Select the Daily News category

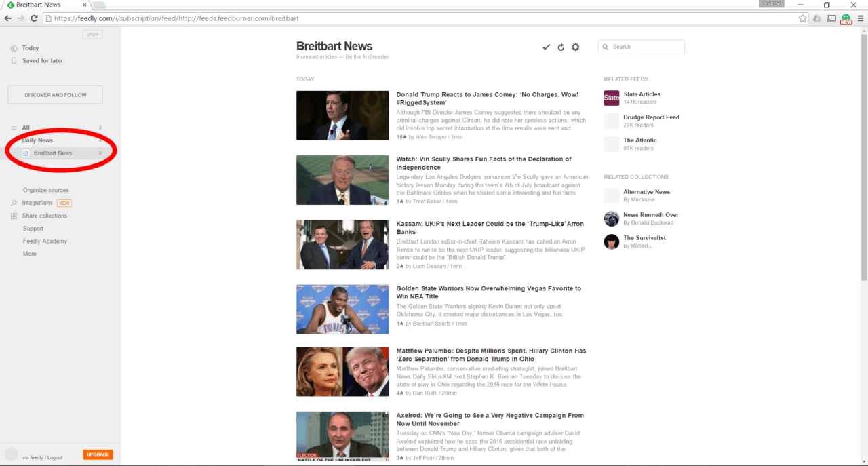coord(37,140)
